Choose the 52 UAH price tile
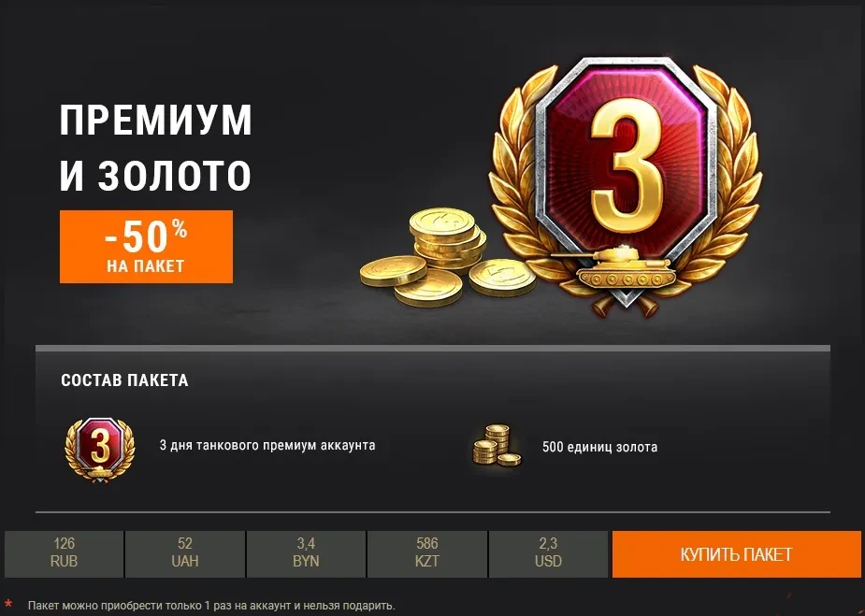The width and height of the screenshot is (865, 616). [x=185, y=554]
